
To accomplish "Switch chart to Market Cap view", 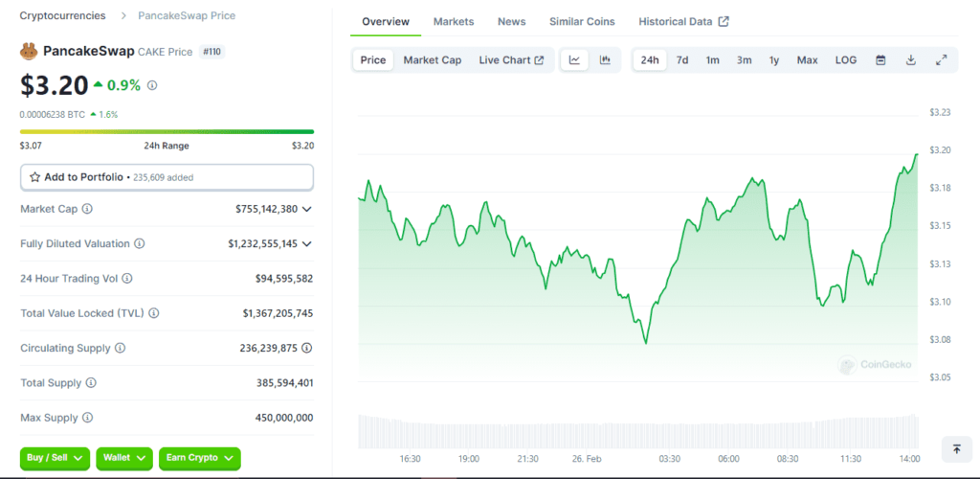I will pyautogui.click(x=432, y=60).
